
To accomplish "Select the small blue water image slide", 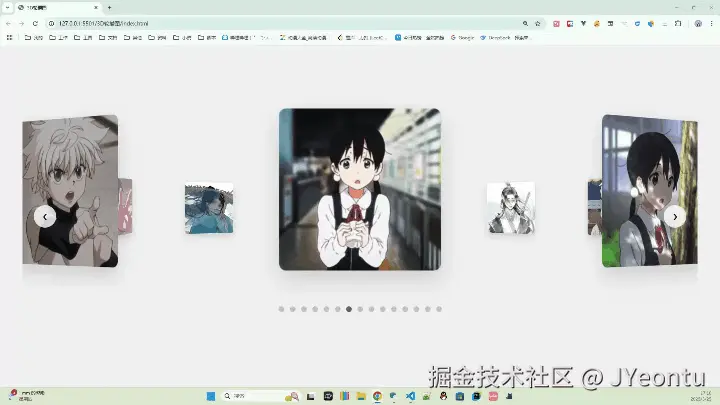I will point(209,208).
